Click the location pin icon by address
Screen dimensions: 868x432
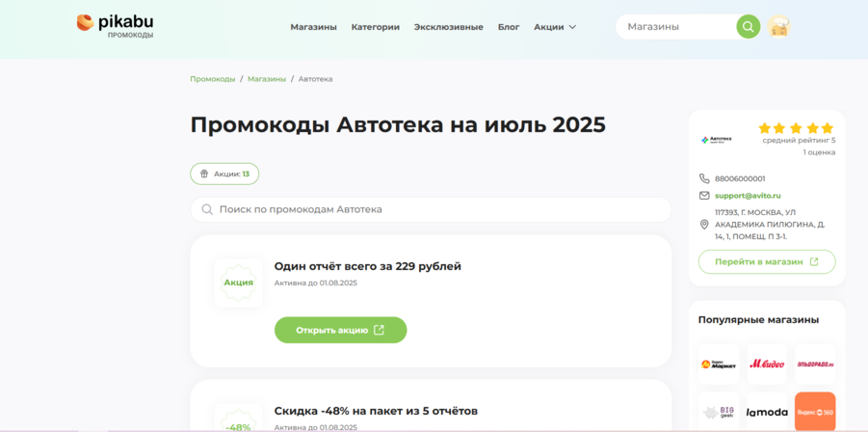coord(704,225)
